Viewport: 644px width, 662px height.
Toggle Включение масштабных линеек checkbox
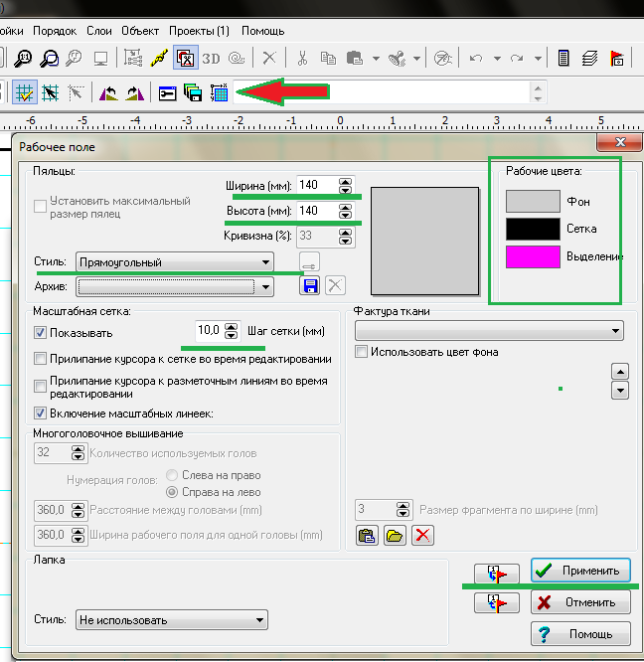click(41, 413)
